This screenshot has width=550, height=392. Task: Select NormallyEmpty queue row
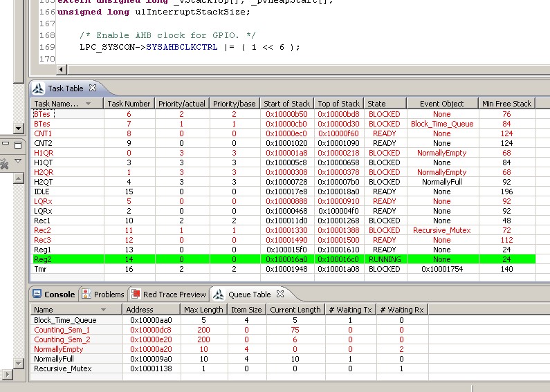230,349
